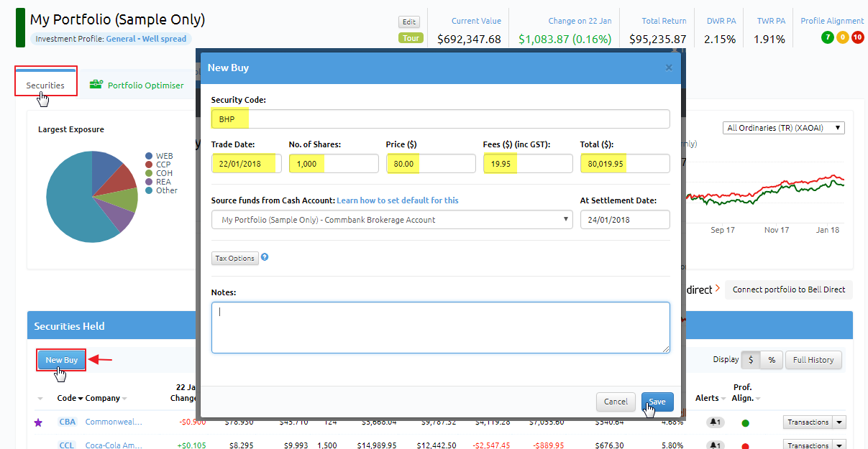Open the Portfolio Optimiser tab

click(137, 85)
